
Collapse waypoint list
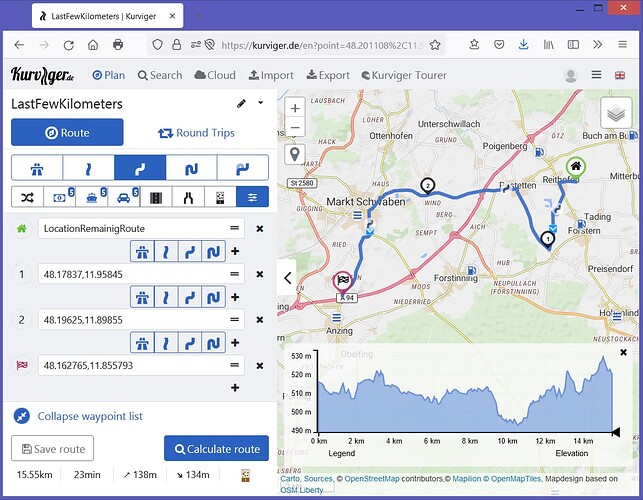click(90, 416)
